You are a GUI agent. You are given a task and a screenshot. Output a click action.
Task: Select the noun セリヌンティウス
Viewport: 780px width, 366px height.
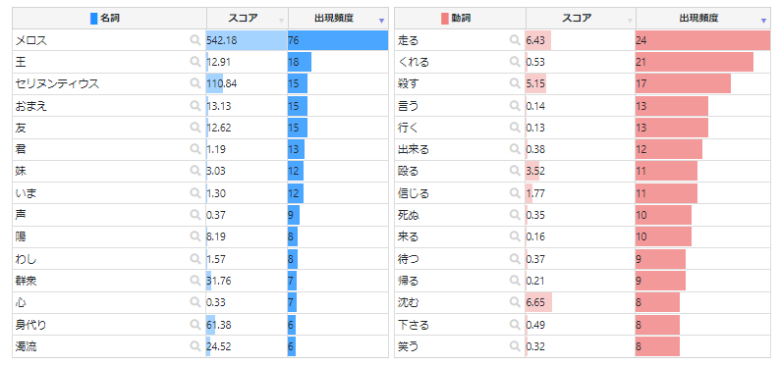coord(57,84)
